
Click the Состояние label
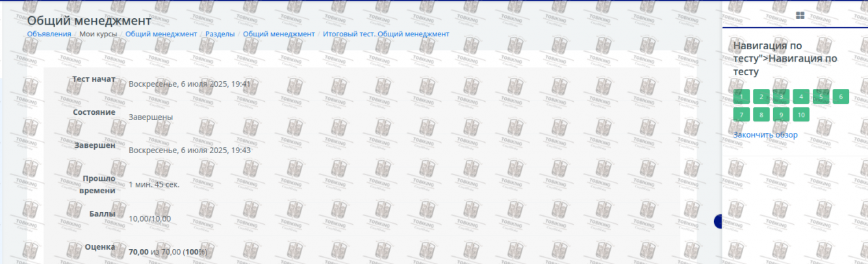point(94,112)
